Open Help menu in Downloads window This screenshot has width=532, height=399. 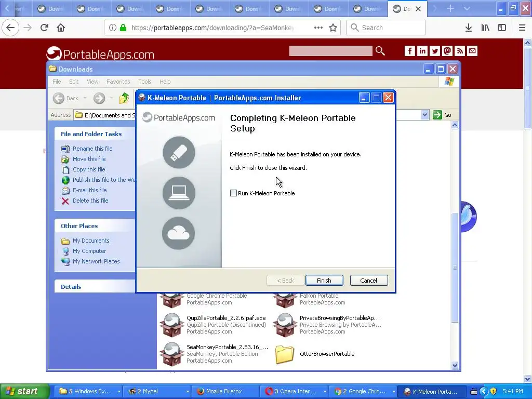click(165, 82)
